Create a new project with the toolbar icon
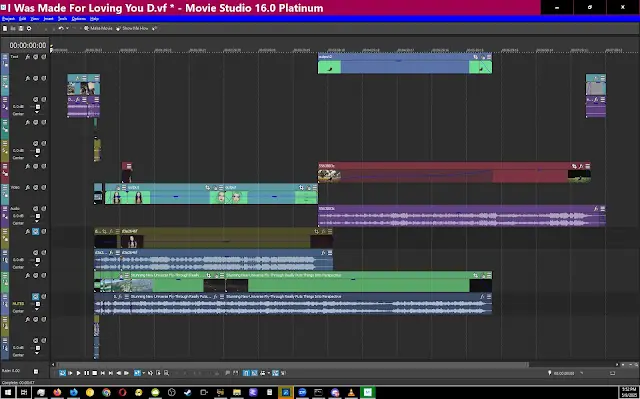The image size is (640, 399). coord(5,29)
